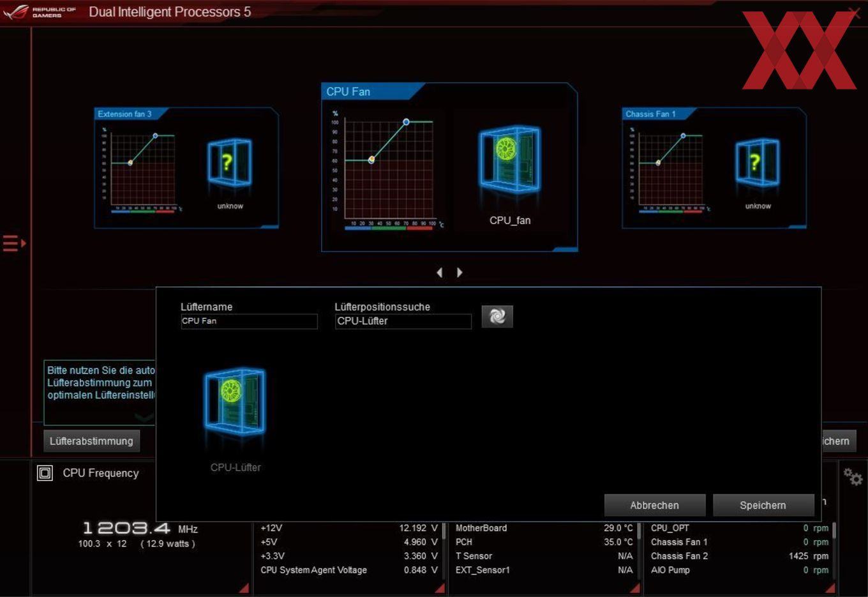Click unknown case icon in Extension fan 3 card
868x597 pixels.
pyautogui.click(x=229, y=163)
